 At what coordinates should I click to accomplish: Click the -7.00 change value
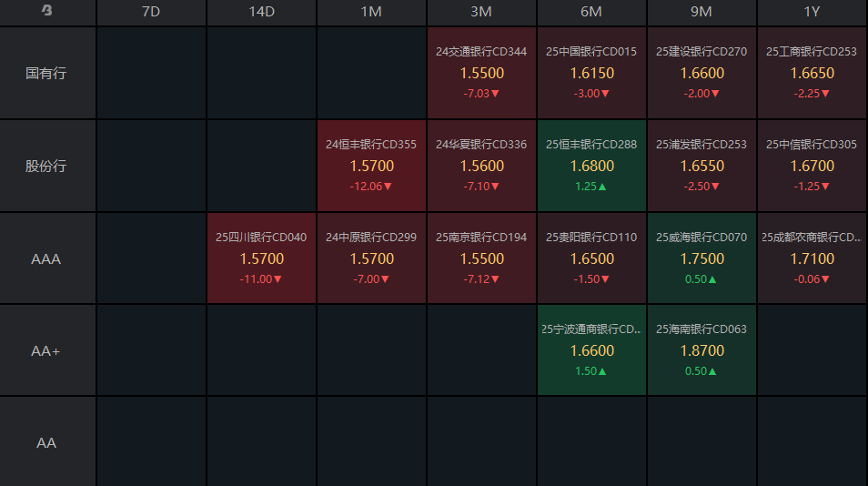[371, 279]
